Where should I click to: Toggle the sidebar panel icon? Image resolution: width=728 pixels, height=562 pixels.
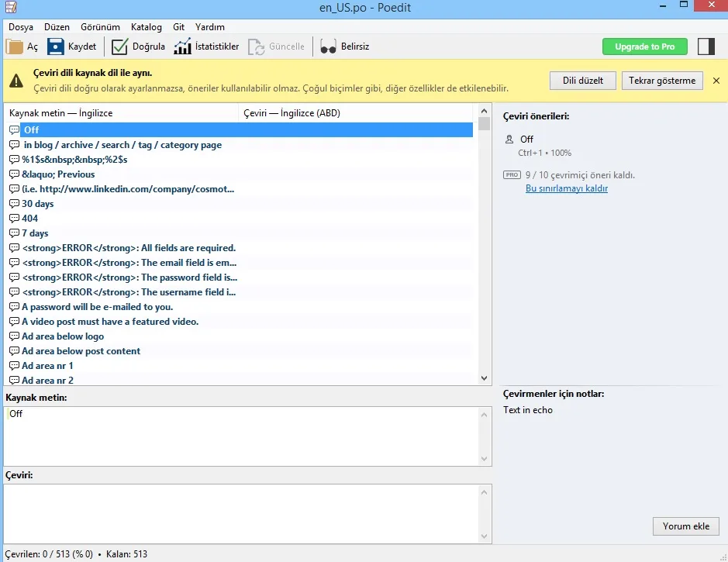(706, 47)
